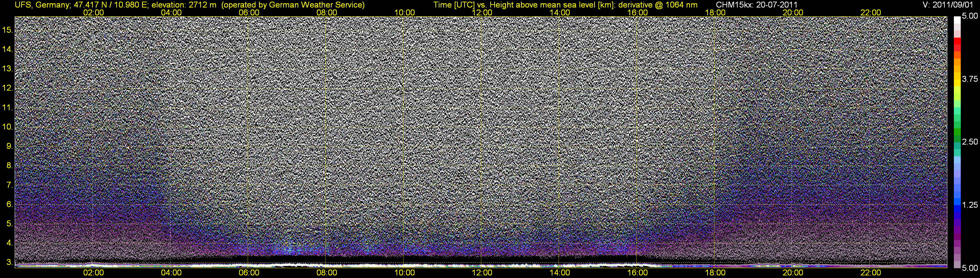The image size is (980, 278).
Task: Click the "02:00" label on the top time axis
Action: (x=93, y=12)
